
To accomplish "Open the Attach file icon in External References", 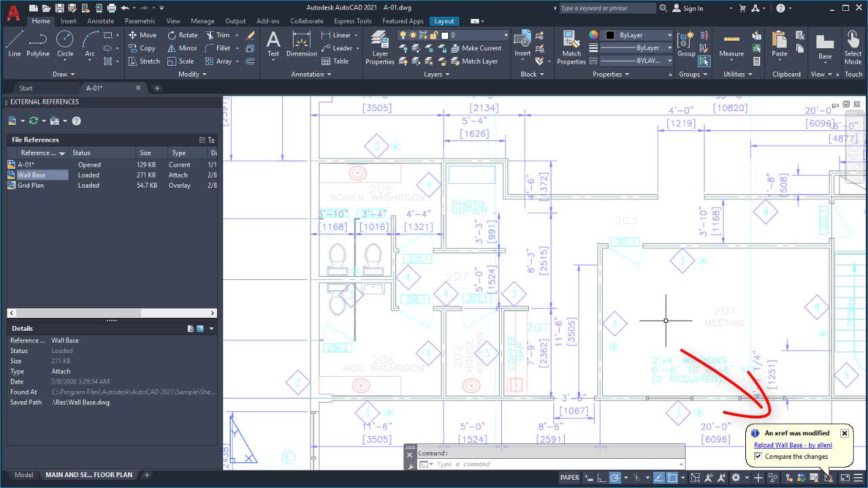I will click(x=11, y=120).
